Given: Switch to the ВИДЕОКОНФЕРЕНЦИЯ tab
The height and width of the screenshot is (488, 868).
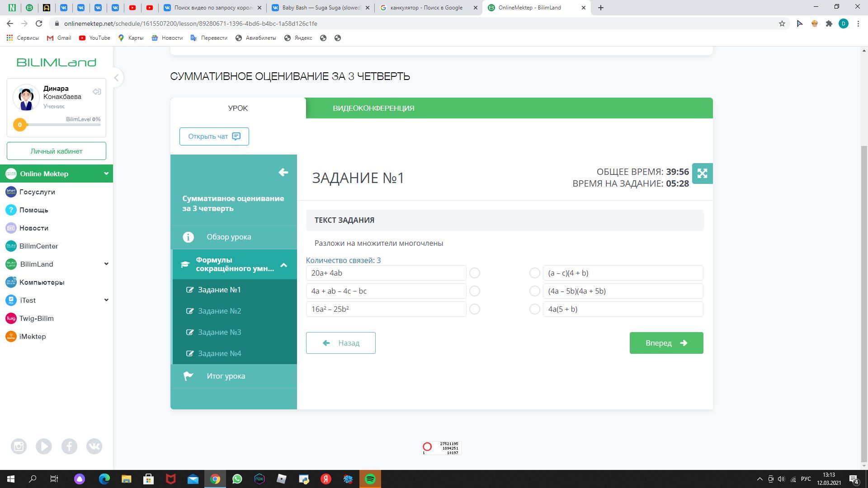Looking at the screenshot, I should pyautogui.click(x=373, y=108).
